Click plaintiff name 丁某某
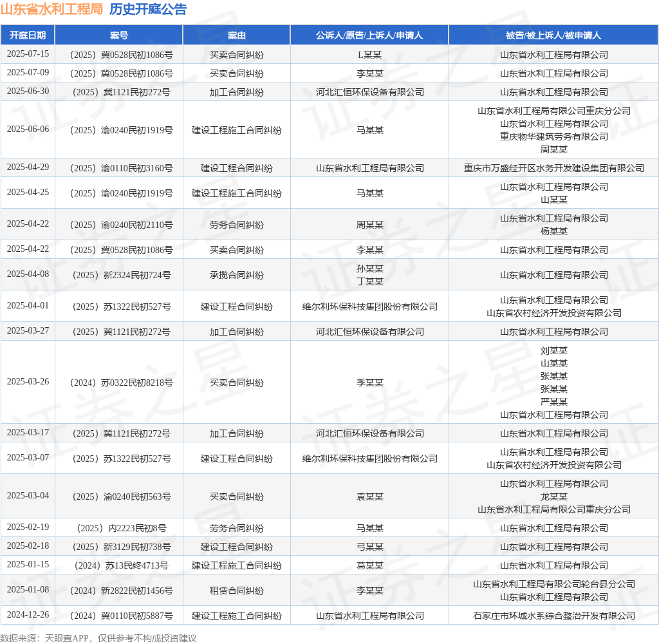 pos(370,281)
